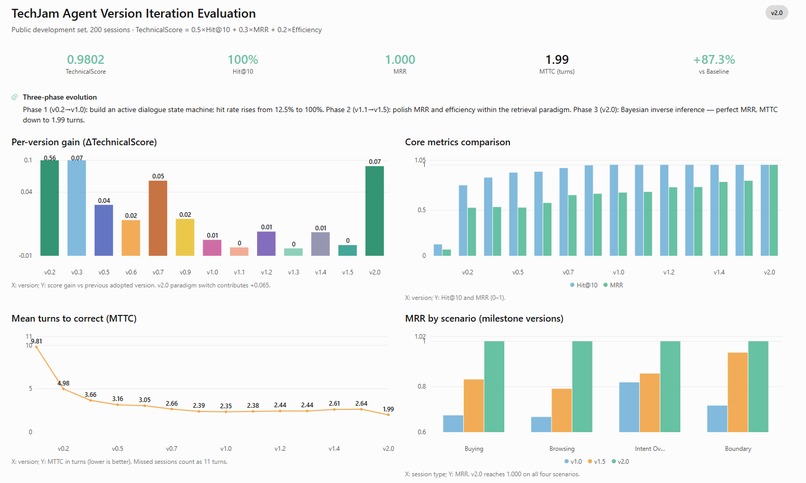
Task: Click the green v0.2 bar in per-version gain
Action: click(49, 208)
